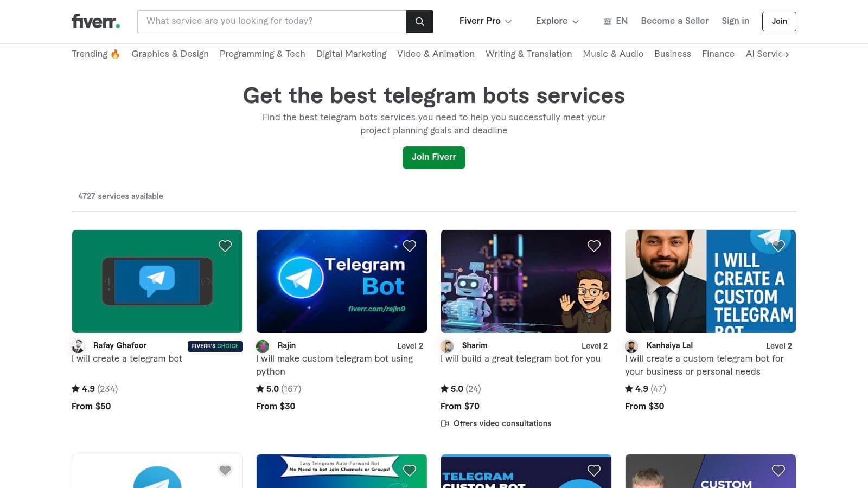Image resolution: width=868 pixels, height=488 pixels.
Task: Save Sharim's gig using heart icon
Action: pyautogui.click(x=594, y=246)
